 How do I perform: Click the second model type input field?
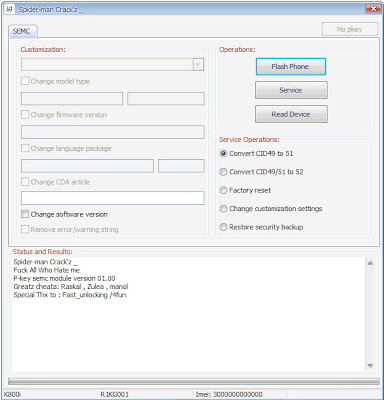pos(166,99)
